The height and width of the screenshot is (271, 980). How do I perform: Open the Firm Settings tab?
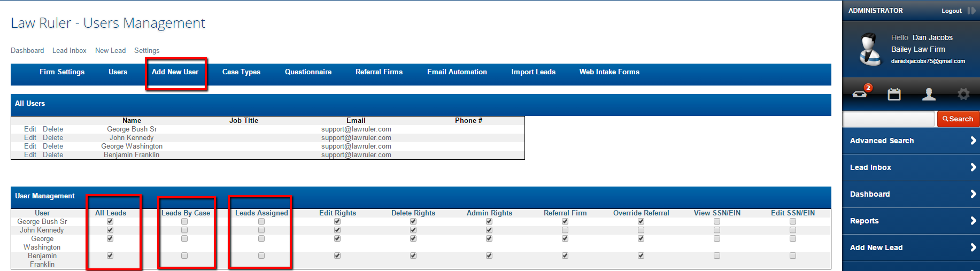pyautogui.click(x=62, y=72)
